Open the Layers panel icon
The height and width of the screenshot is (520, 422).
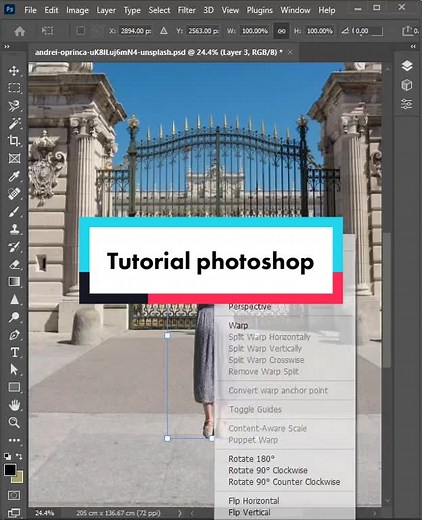pos(407,66)
